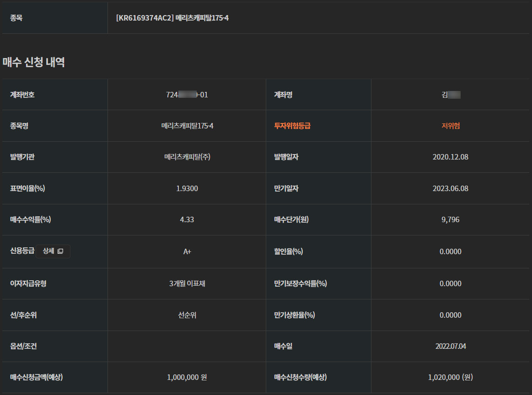Select the issue date 2020.12.08

tap(451, 157)
